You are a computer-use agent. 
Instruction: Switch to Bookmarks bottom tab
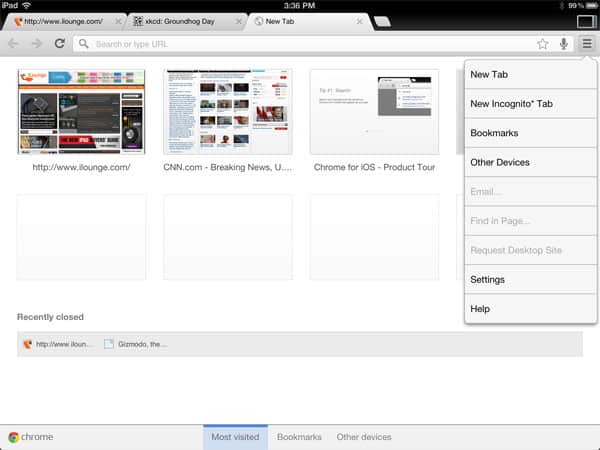299,437
